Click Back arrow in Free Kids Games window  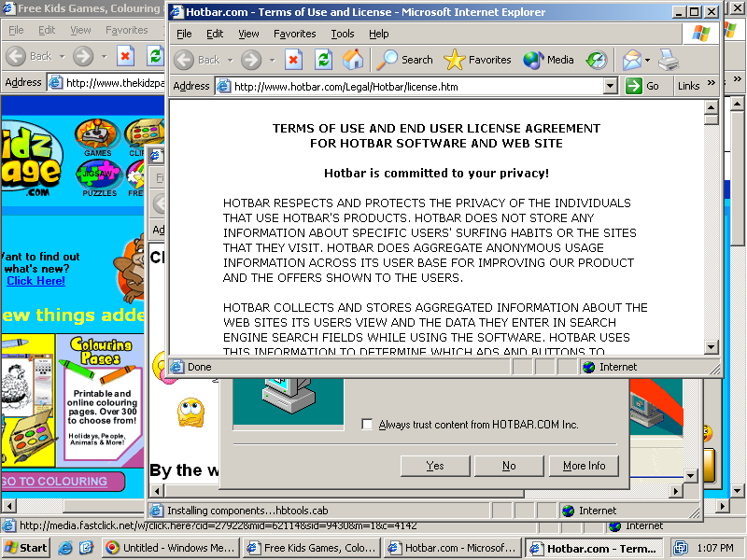pyautogui.click(x=16, y=56)
